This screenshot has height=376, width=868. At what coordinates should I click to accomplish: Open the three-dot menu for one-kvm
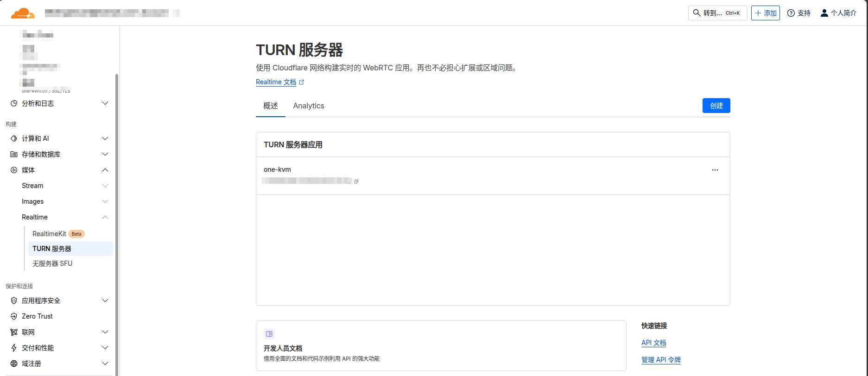click(x=715, y=170)
